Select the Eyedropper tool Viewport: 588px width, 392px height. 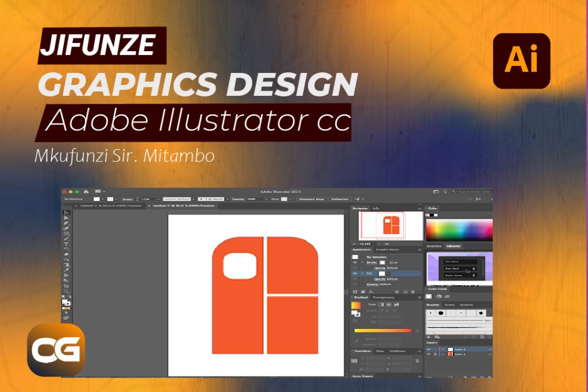pyautogui.click(x=67, y=270)
